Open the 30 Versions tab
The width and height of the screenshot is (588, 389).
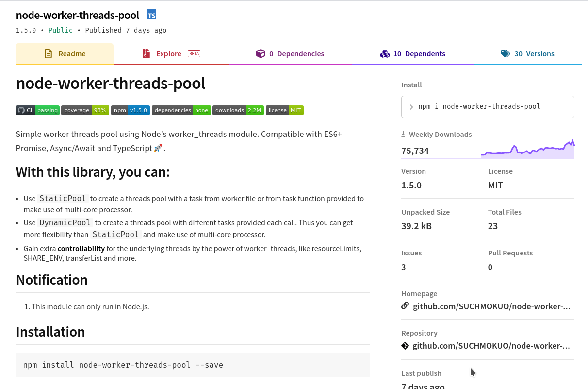click(x=527, y=54)
